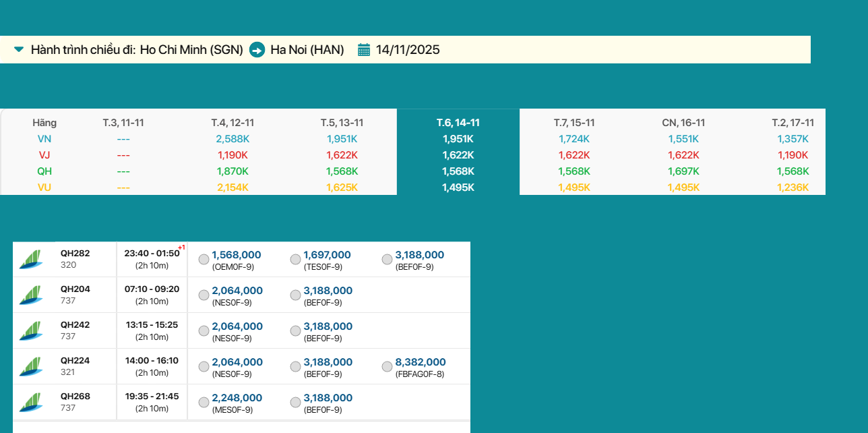Click the VU 1,236K price on T.2, 17-11
Image resolution: width=868 pixels, height=433 pixels.
(793, 187)
